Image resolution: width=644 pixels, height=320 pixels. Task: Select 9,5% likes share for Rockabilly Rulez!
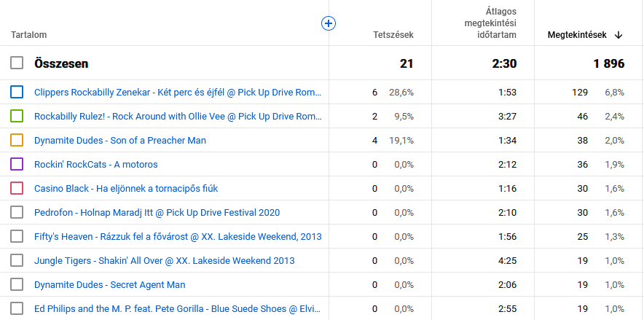click(x=404, y=117)
